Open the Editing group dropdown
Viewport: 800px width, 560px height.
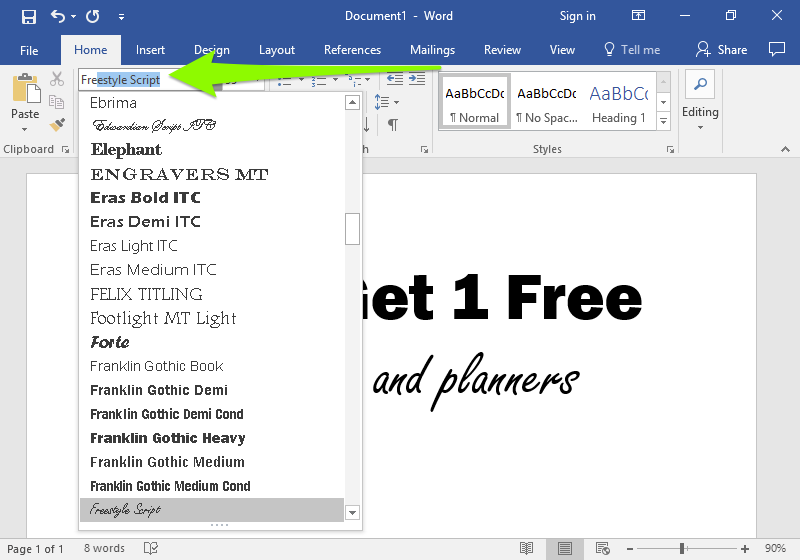tap(700, 127)
